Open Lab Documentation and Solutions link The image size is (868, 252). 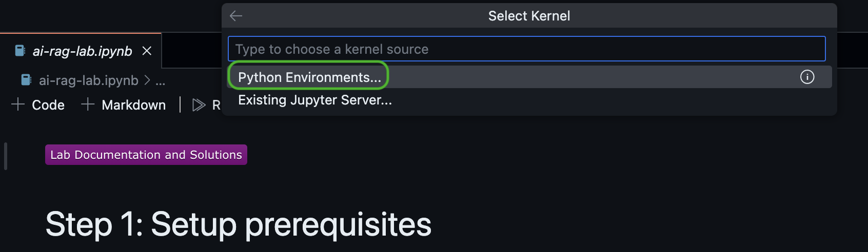click(x=146, y=155)
